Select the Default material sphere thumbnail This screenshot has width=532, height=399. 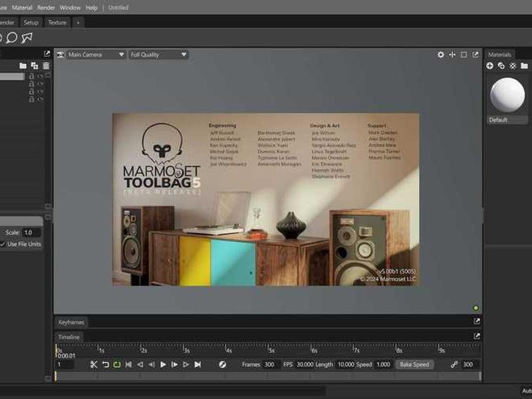coord(507,94)
